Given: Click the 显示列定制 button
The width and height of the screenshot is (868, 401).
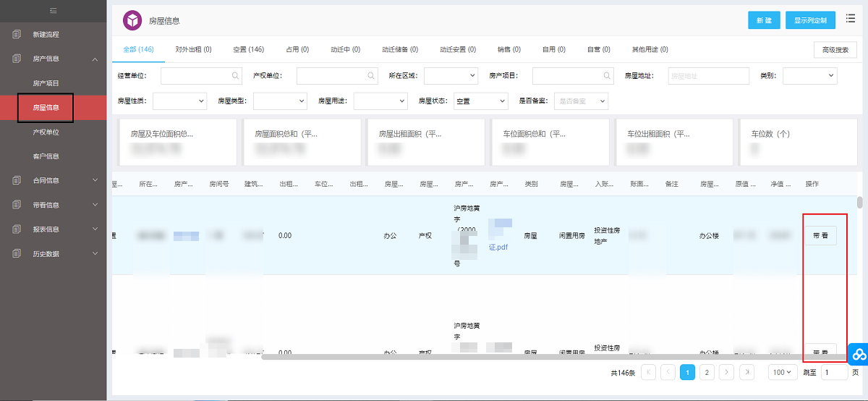Looking at the screenshot, I should point(810,20).
